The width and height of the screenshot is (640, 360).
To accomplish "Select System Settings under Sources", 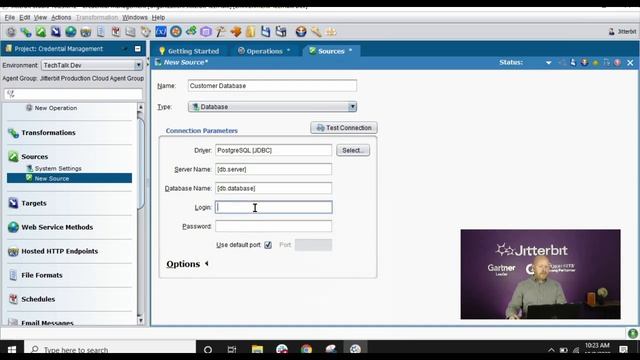I will [58, 168].
